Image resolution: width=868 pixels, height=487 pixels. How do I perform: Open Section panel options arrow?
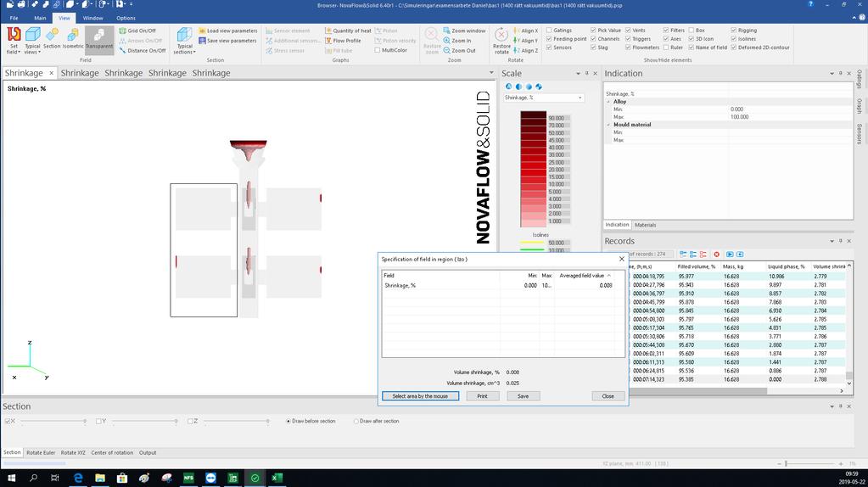click(832, 406)
